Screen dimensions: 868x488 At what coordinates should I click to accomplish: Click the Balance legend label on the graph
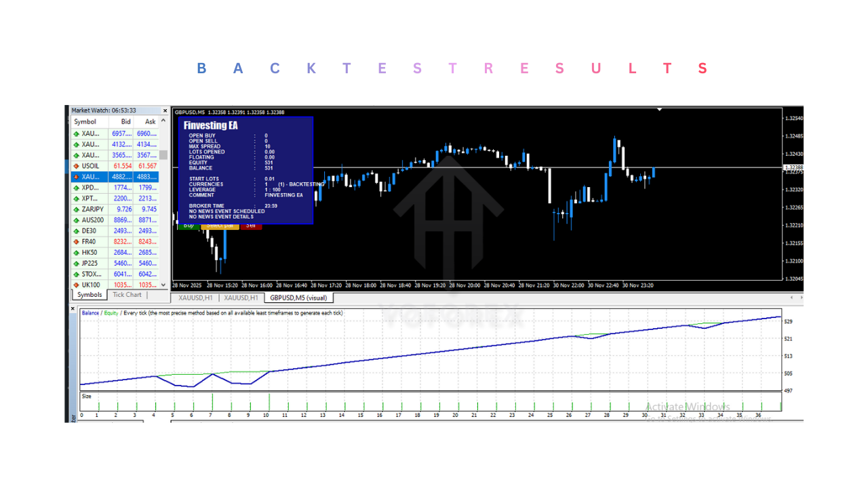(x=90, y=313)
